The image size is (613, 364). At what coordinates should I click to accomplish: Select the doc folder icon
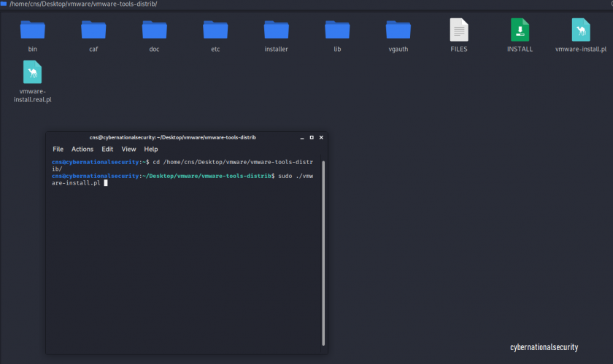(x=155, y=30)
